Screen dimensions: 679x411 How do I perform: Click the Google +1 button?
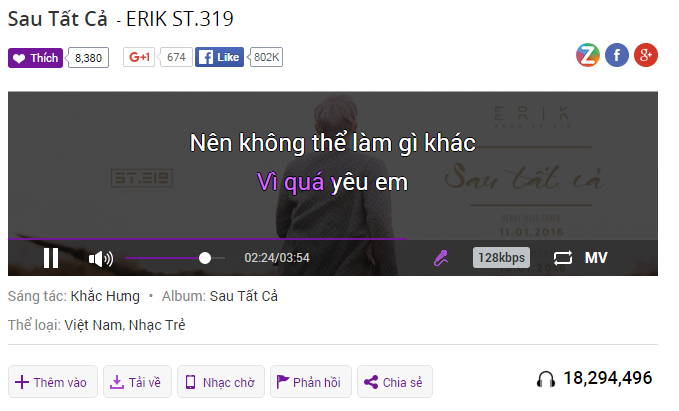pos(139,57)
